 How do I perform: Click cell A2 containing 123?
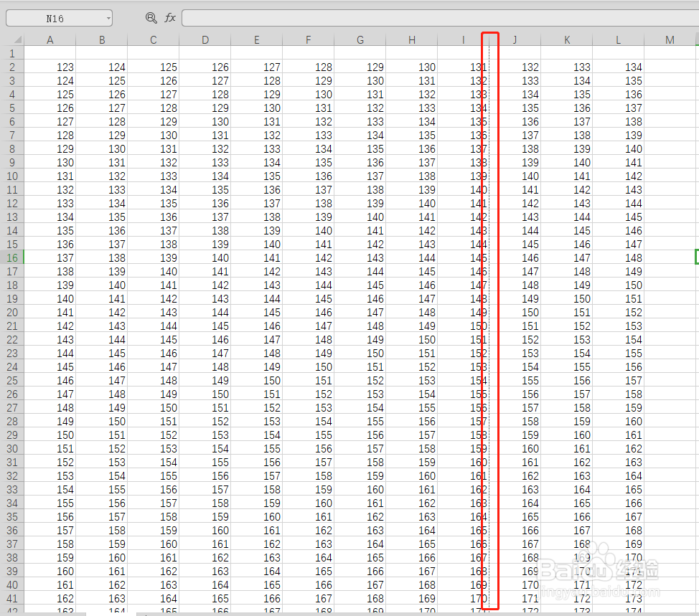[x=50, y=67]
